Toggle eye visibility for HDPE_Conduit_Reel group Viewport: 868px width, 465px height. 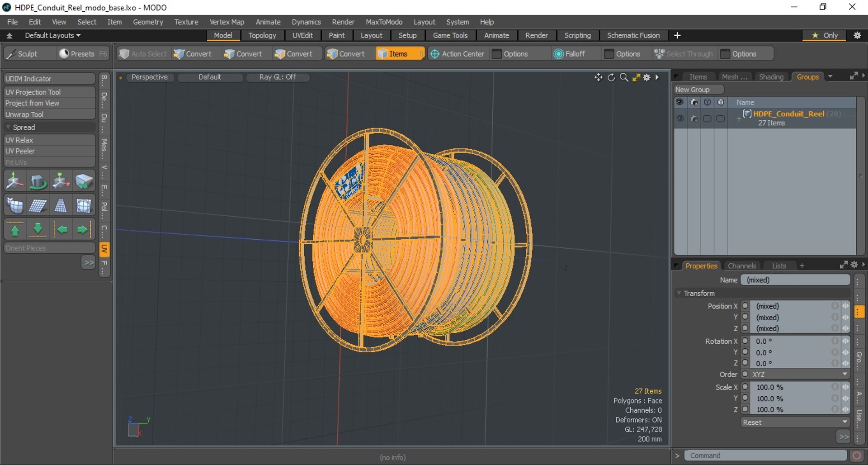coord(680,119)
